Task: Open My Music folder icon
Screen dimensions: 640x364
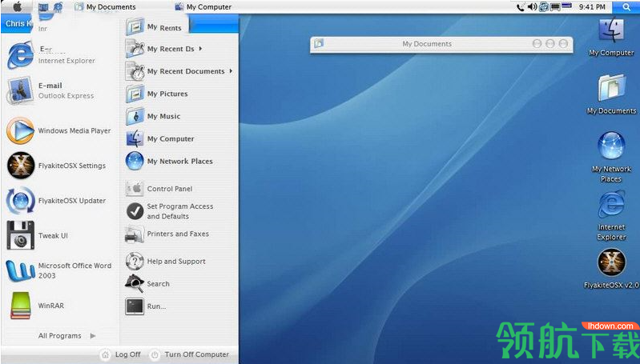Action: pos(135,116)
